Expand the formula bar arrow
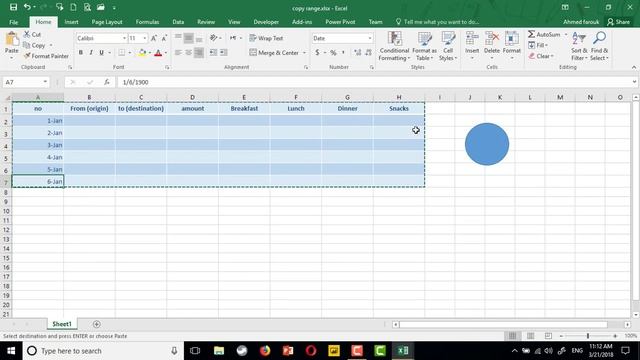Viewport: 640px width, 360px height. pyautogui.click(x=634, y=82)
